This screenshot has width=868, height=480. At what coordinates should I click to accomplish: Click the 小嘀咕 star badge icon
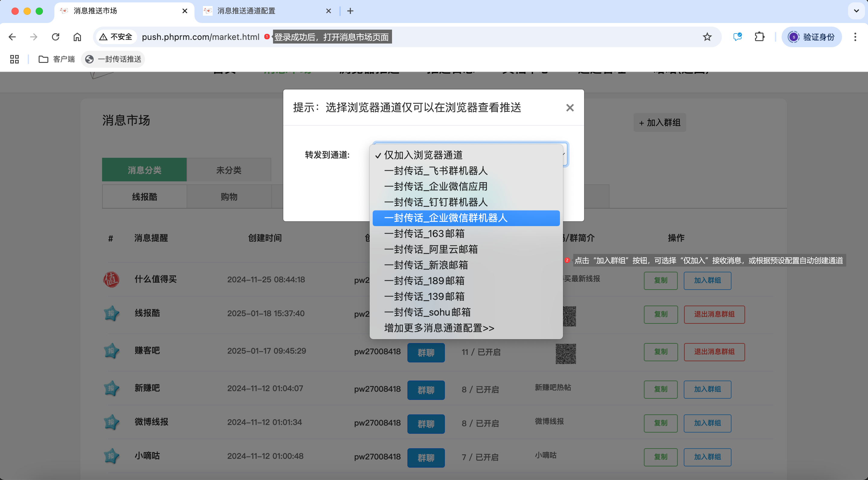[111, 456]
